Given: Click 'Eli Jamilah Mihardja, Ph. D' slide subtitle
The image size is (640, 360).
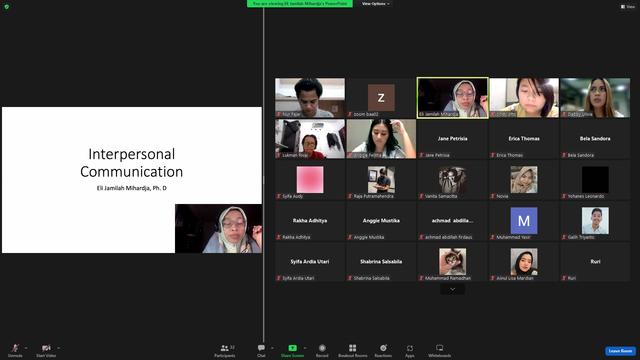Looking at the screenshot, I should (131, 188).
